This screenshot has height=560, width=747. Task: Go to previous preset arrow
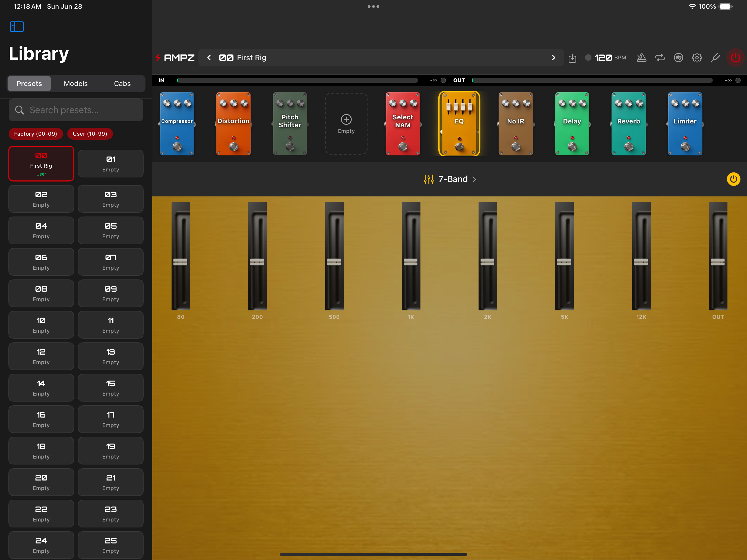point(209,58)
